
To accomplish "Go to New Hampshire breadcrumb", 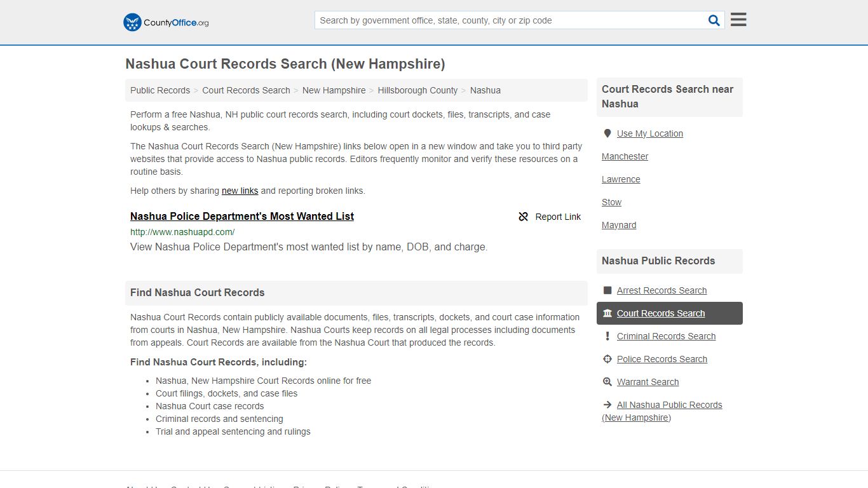I will click(x=334, y=90).
